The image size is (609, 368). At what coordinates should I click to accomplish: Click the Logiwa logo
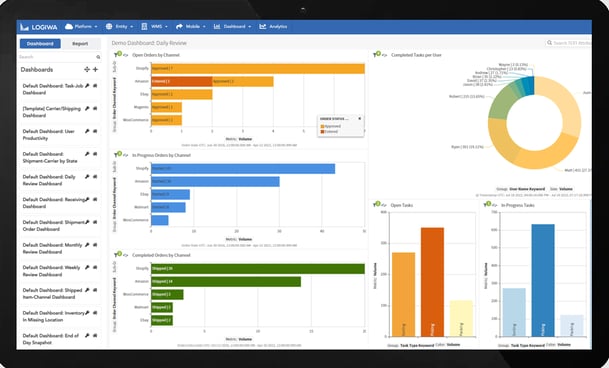coord(39,27)
